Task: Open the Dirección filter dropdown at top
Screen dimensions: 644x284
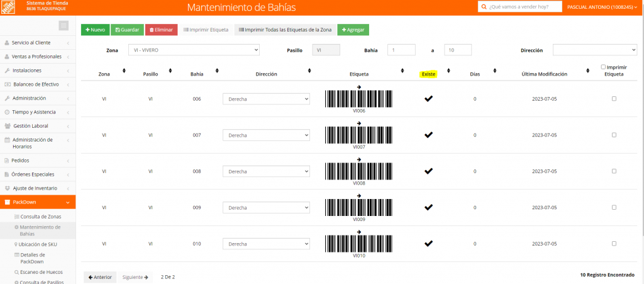Action: coord(595,50)
